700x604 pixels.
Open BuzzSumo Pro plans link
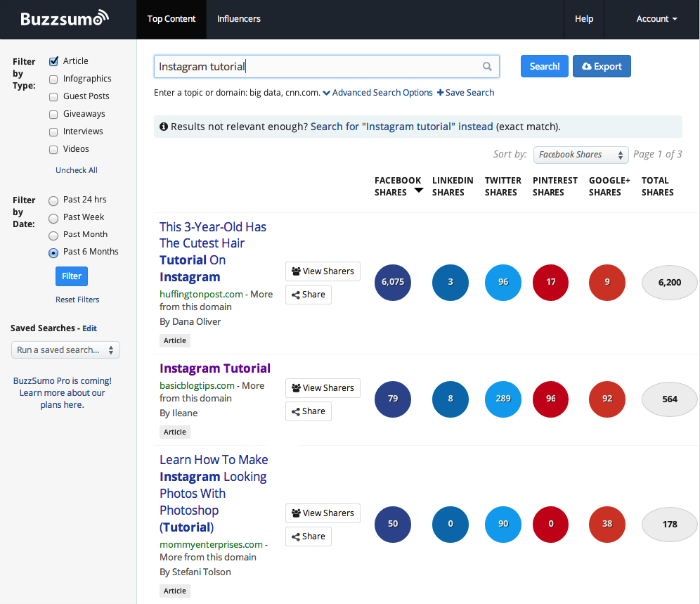coord(62,393)
